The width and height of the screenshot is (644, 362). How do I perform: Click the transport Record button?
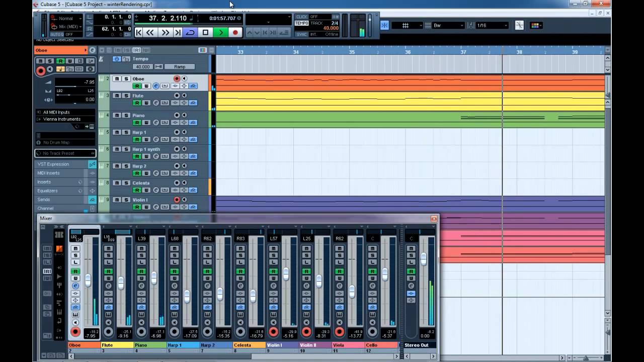(x=235, y=32)
